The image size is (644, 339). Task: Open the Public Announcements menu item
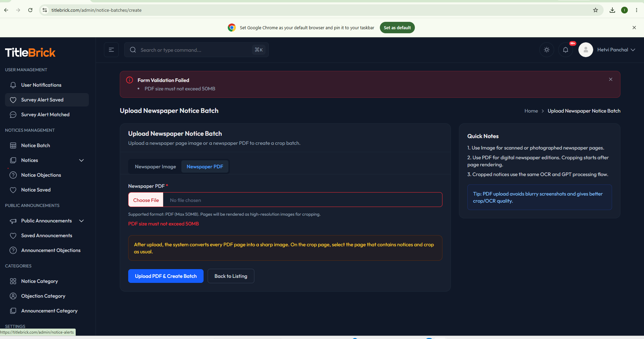click(x=47, y=221)
